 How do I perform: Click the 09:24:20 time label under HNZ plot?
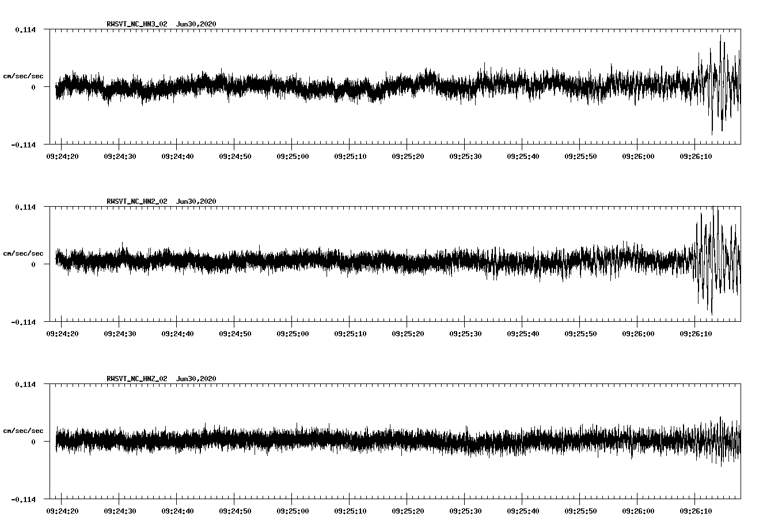point(62,511)
